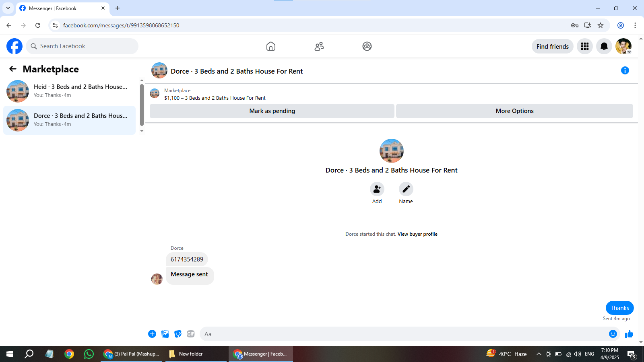644x362 pixels.
Task: Switch to New folder taskbar window
Action: click(196, 354)
